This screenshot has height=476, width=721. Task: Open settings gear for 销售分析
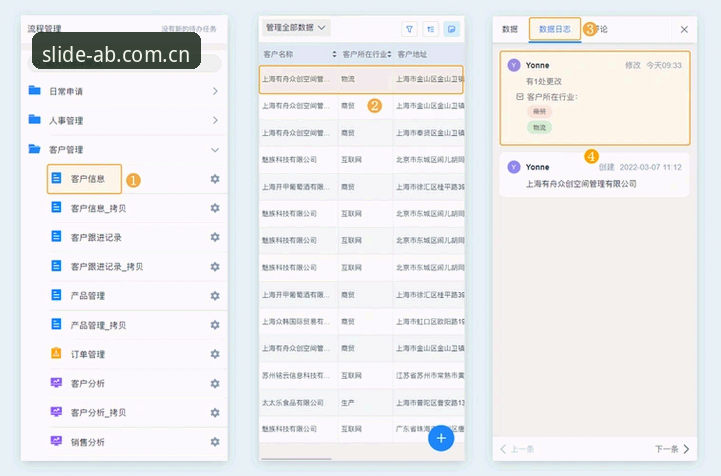pos(215,442)
